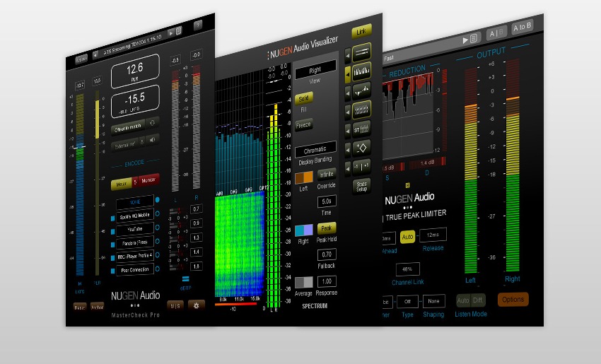Open the MasterCheck preset browser icon
The height and width of the screenshot is (364, 601).
(179, 31)
